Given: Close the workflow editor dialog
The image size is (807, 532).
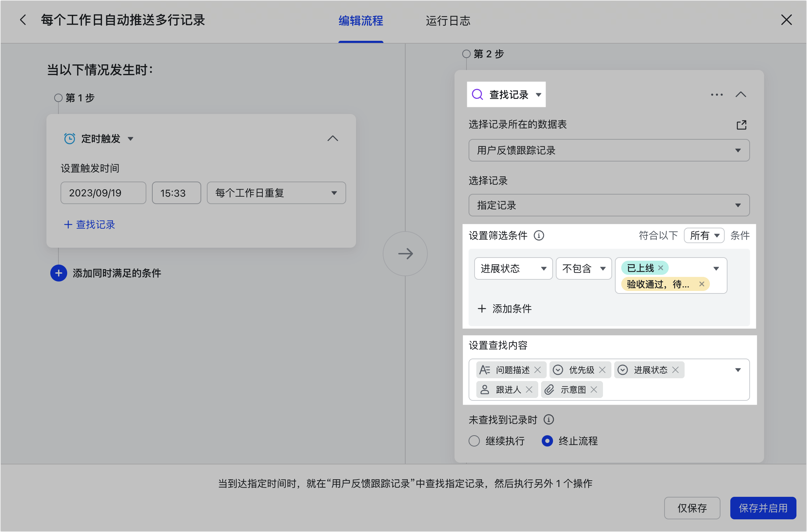Looking at the screenshot, I should tap(787, 20).
